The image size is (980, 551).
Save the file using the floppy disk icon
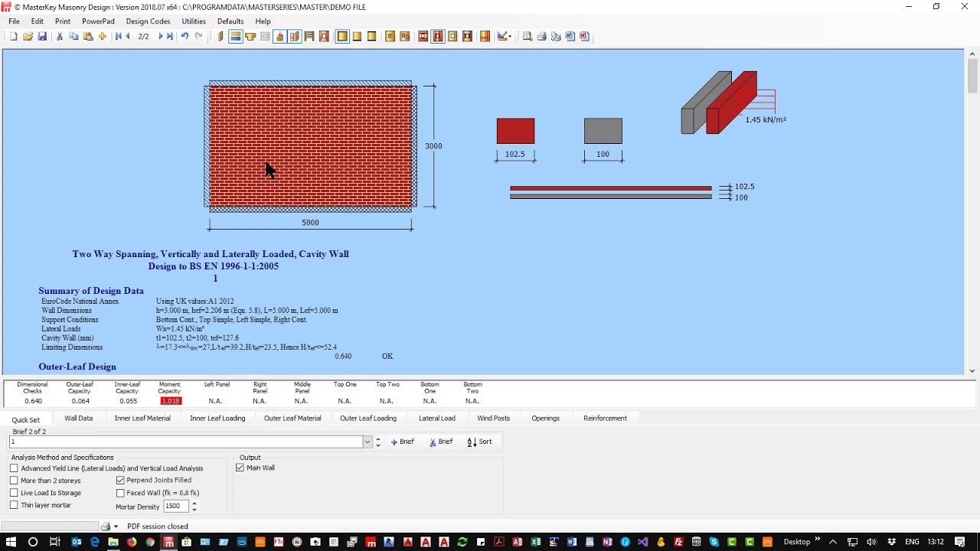[42, 36]
